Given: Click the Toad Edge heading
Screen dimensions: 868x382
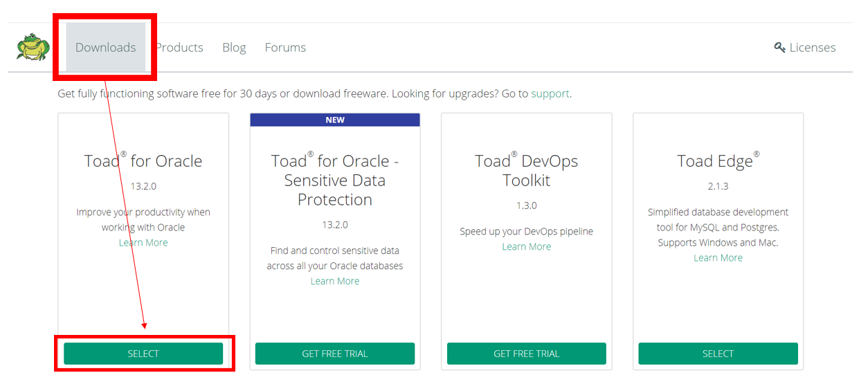Looking at the screenshot, I should (x=718, y=161).
